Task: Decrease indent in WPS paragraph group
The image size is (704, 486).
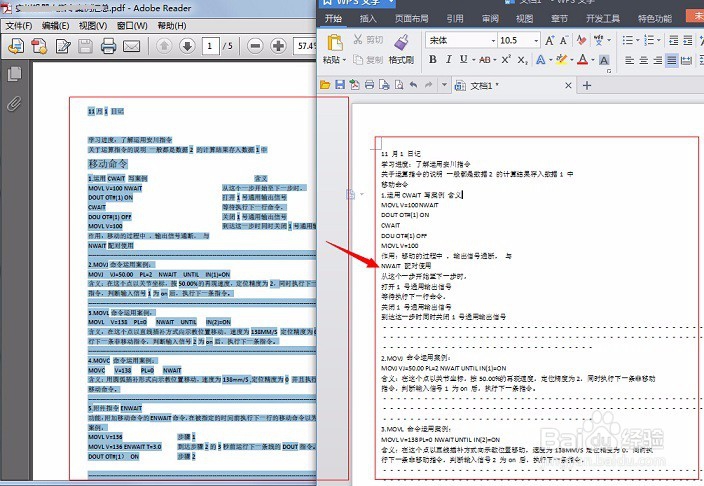Action: coord(673,40)
